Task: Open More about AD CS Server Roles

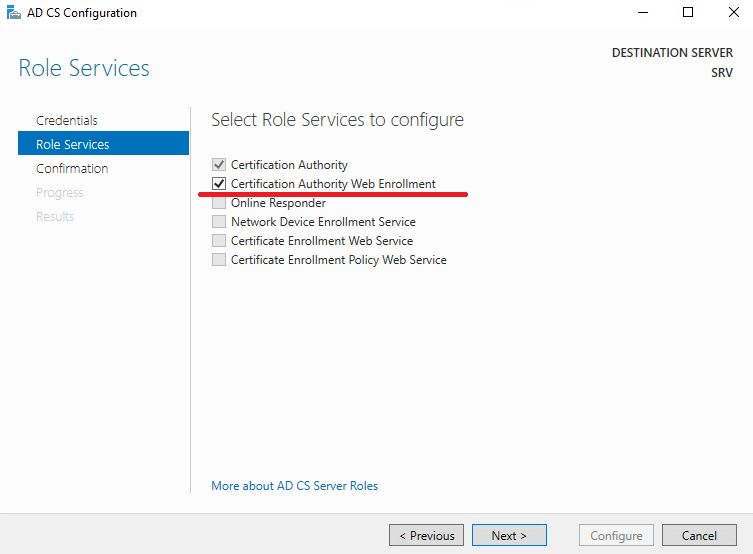Action: click(294, 486)
